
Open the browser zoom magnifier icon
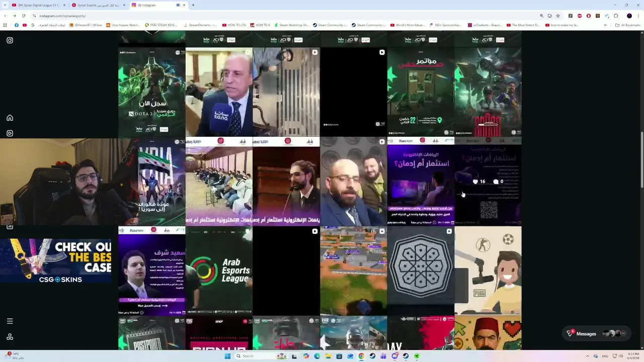pos(541,16)
